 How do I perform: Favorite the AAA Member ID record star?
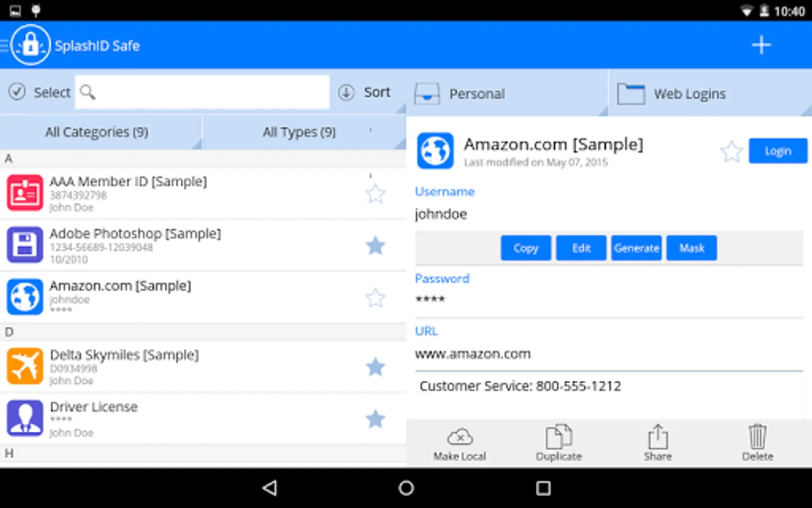point(375,194)
